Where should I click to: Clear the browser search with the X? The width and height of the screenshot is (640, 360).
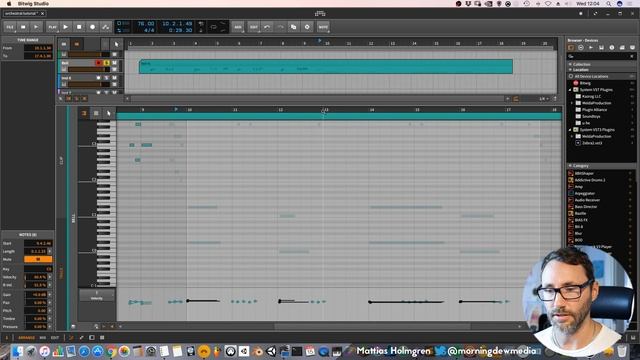tap(632, 56)
